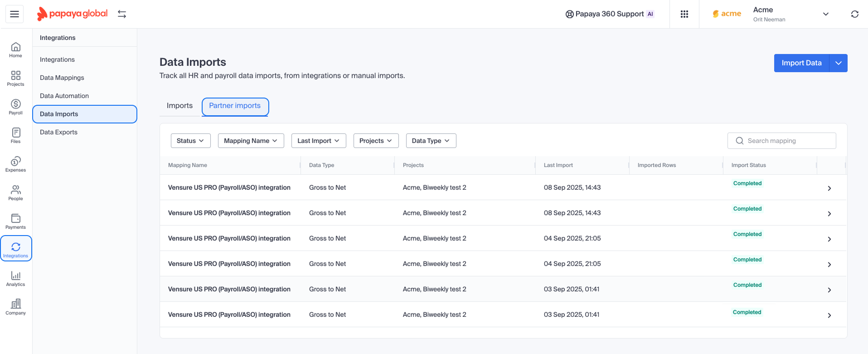This screenshot has width=868, height=354.
Task: Open Company in the sidebar
Action: coord(16,307)
